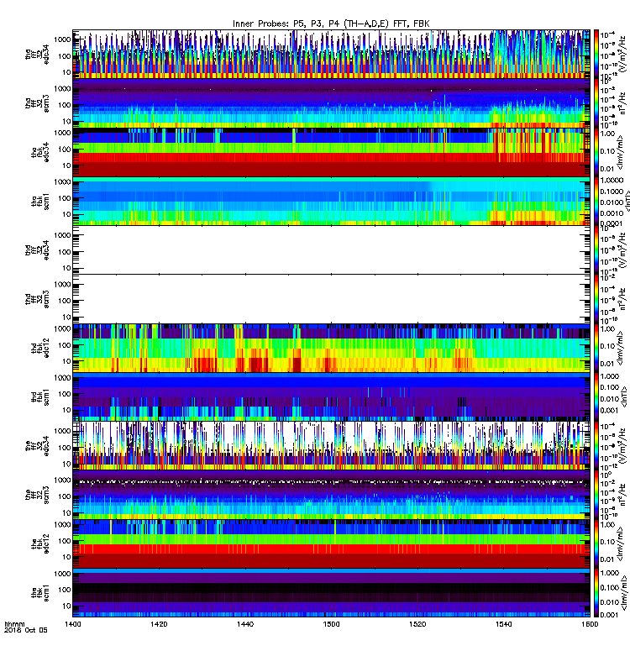Select the the fff 32 scm3 panel label
Screen dimensions: 630x672
coord(37,495)
